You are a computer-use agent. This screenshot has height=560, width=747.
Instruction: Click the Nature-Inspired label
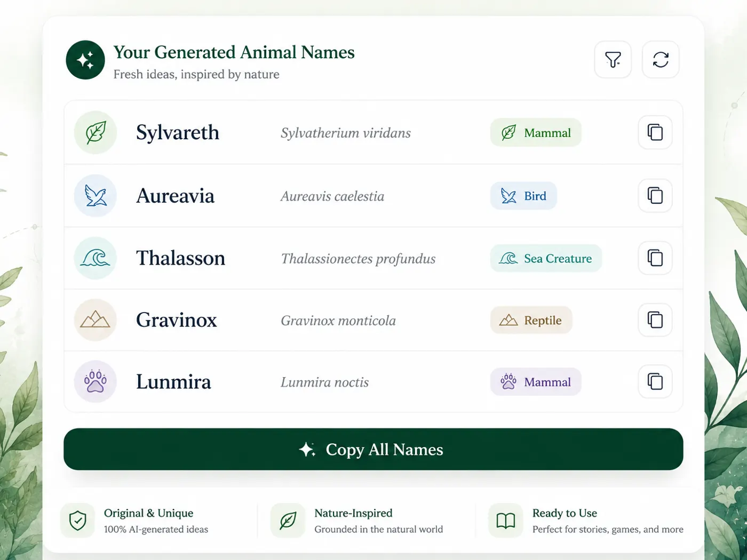pyautogui.click(x=353, y=513)
